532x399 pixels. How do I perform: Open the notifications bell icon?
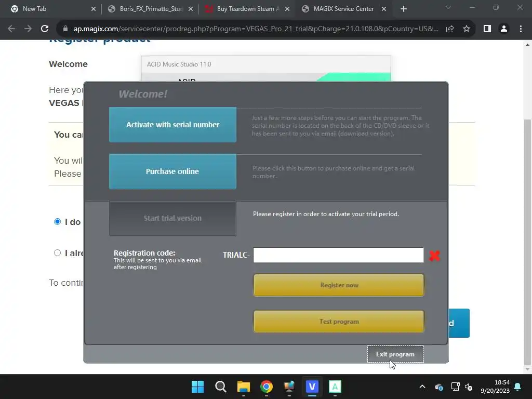point(518,387)
